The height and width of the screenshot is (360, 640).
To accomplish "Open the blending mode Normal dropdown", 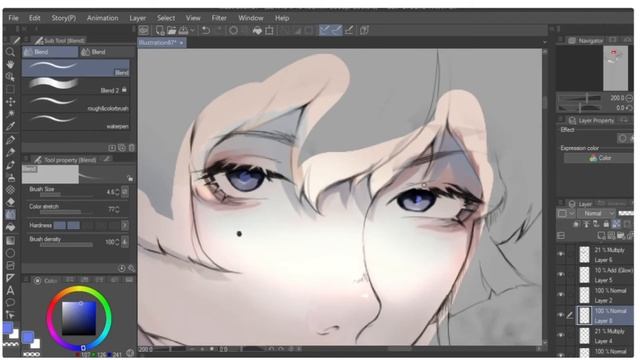I will pos(596,213).
